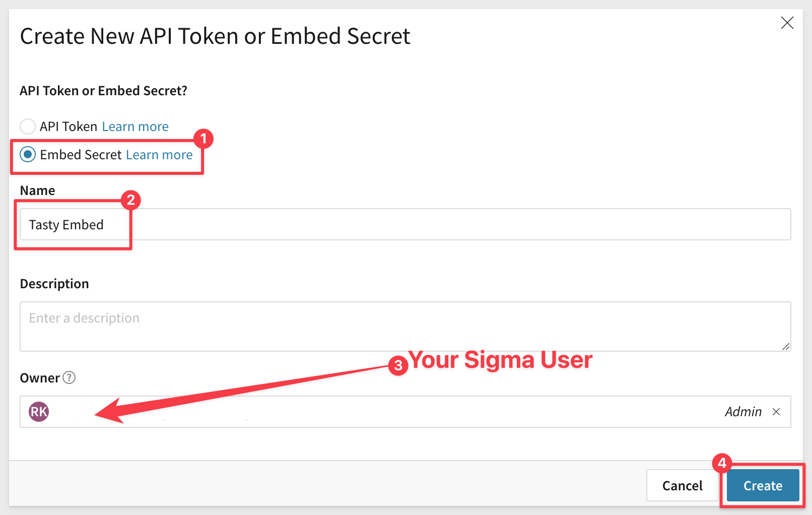Click the red number 3 annotation badge
The height and width of the screenshot is (515, 812).
click(x=398, y=365)
